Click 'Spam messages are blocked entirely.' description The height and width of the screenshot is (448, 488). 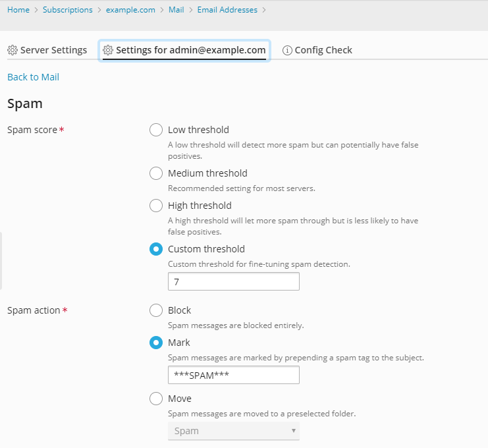tap(236, 325)
